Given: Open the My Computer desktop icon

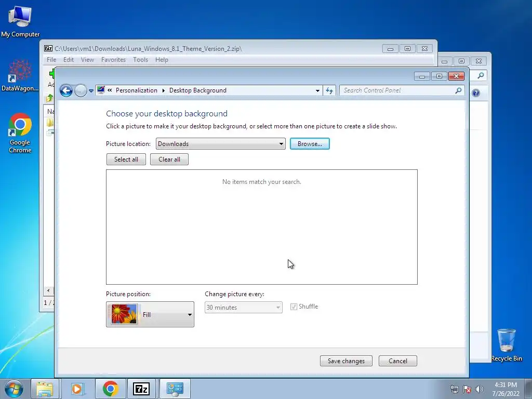Looking at the screenshot, I should (20, 22).
